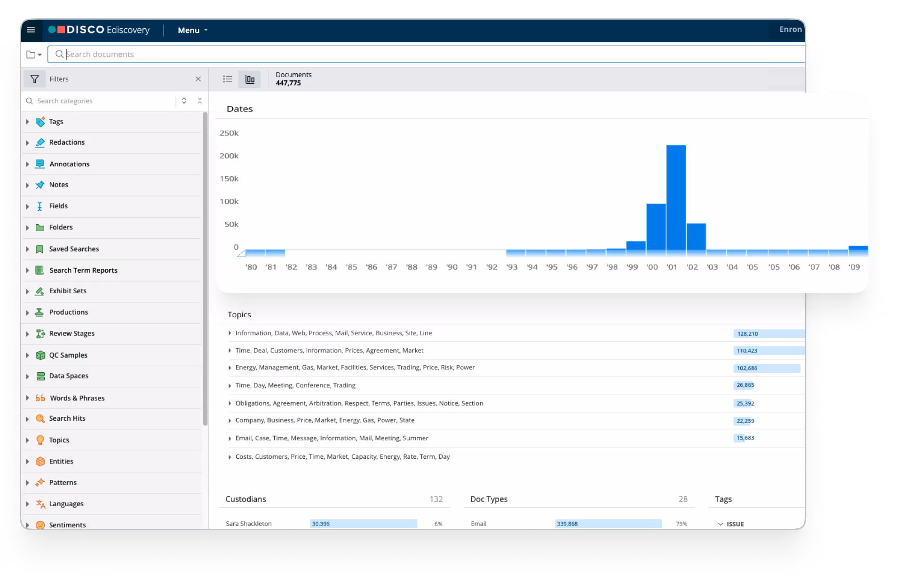Viewport: 903px width, 588px height.
Task: Expand the Entities filter category
Action: [28, 462]
